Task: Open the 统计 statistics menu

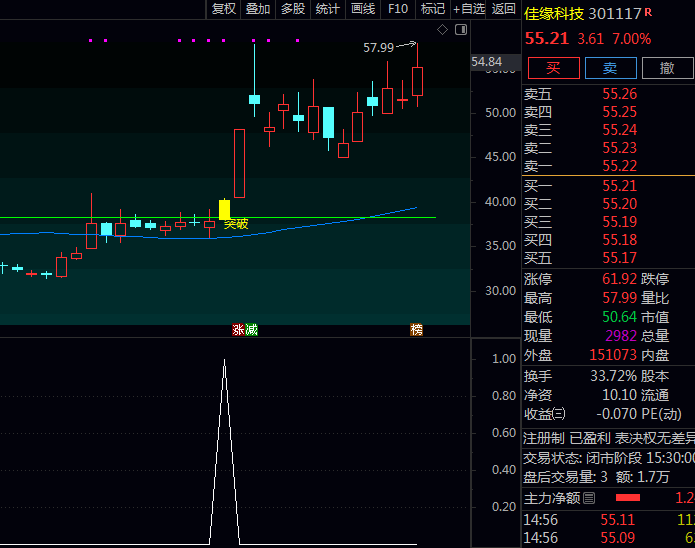Action: coord(327,9)
